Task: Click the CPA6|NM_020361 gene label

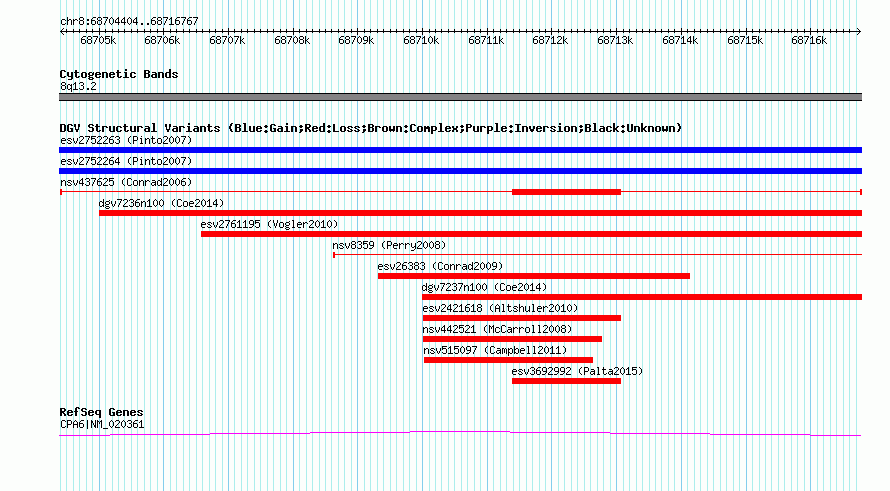Action: click(x=102, y=425)
